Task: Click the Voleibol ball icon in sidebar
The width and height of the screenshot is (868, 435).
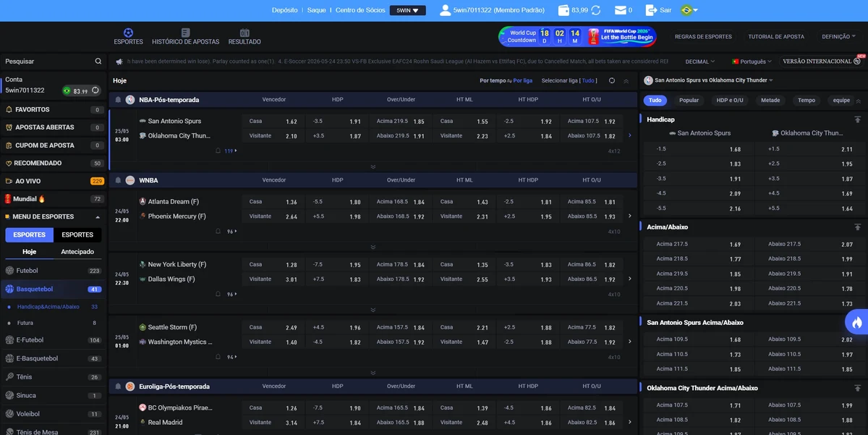Action: [x=9, y=414]
